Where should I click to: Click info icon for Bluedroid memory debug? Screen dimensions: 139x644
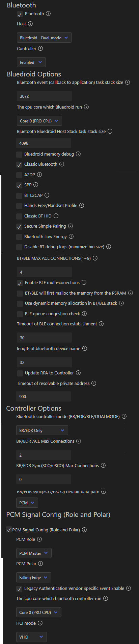point(78,154)
